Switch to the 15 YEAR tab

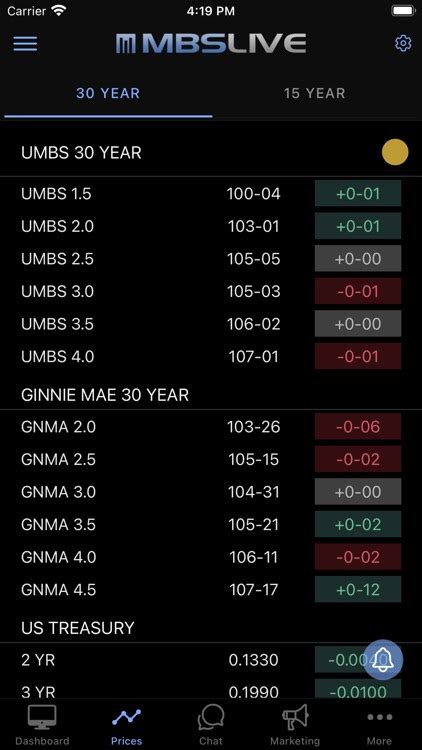314,93
